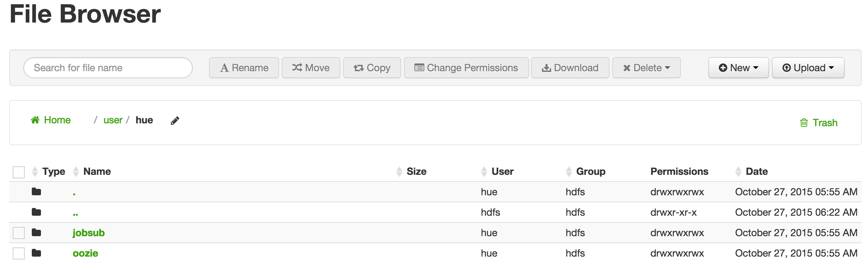Open the Trash bin

coord(818,123)
